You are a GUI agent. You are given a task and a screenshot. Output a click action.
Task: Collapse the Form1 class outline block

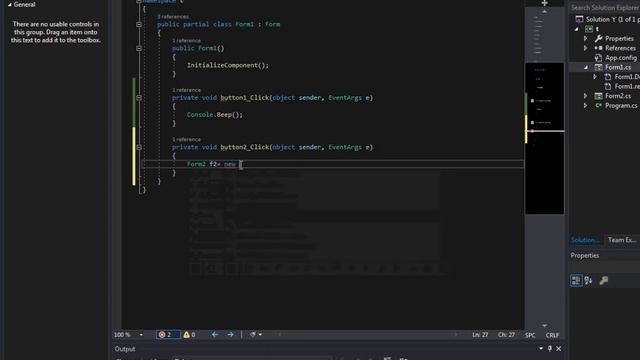click(x=139, y=24)
